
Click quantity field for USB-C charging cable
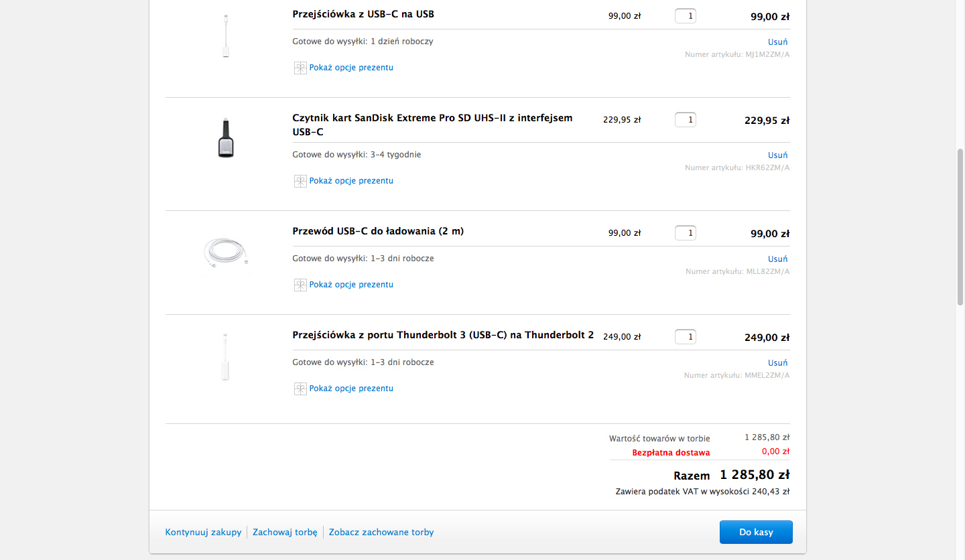coord(685,233)
